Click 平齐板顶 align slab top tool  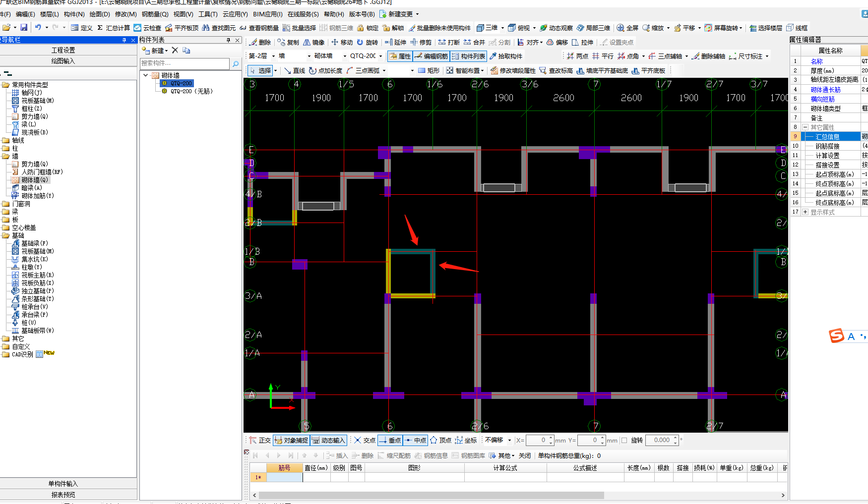coord(182,28)
